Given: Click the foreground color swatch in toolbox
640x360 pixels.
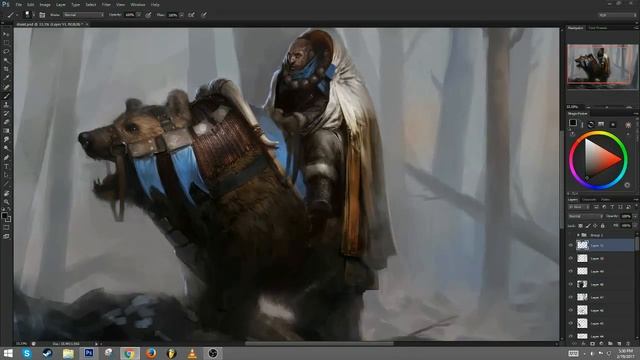Looking at the screenshot, I should [x=4, y=215].
